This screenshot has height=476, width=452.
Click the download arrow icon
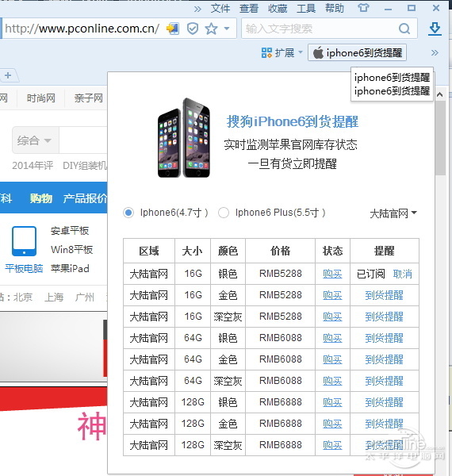tap(435, 29)
